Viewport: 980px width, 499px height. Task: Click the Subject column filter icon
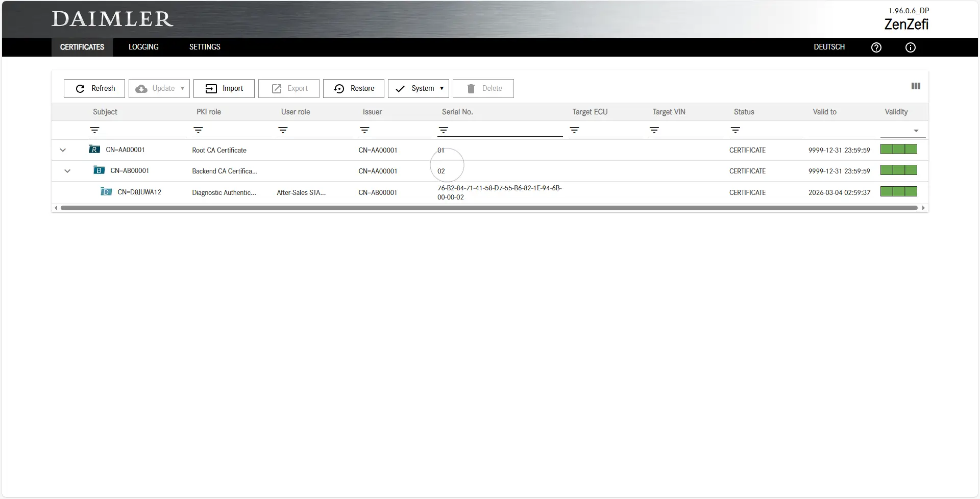click(x=94, y=131)
